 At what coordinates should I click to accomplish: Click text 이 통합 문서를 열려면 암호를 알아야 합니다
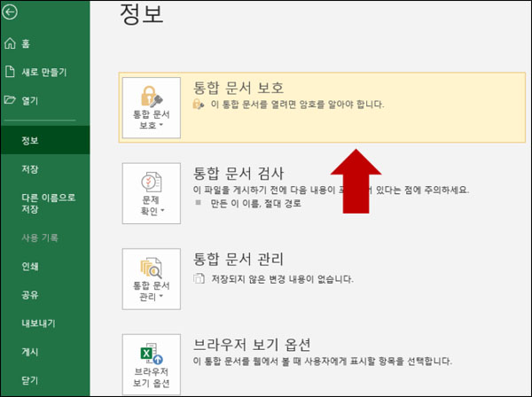click(x=298, y=104)
